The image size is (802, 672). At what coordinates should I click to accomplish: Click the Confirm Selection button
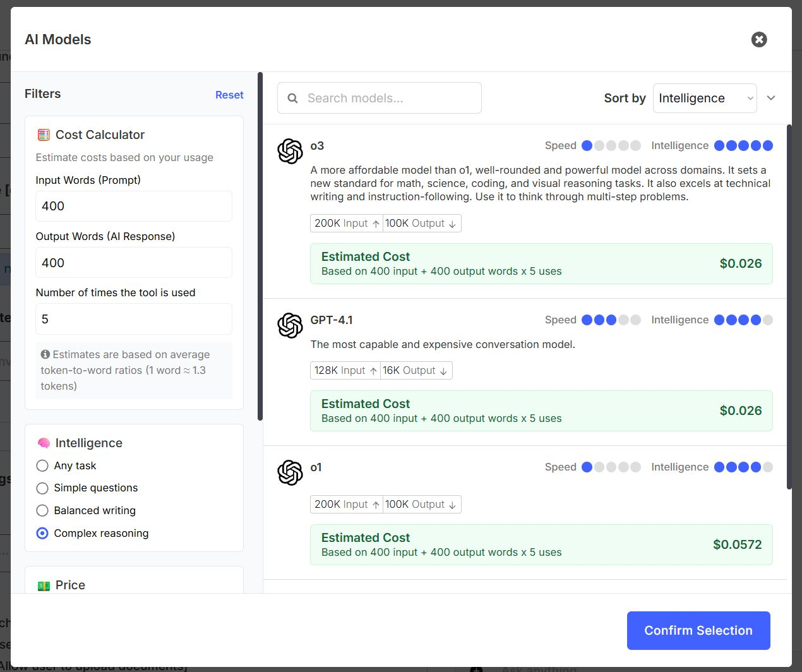pos(698,630)
